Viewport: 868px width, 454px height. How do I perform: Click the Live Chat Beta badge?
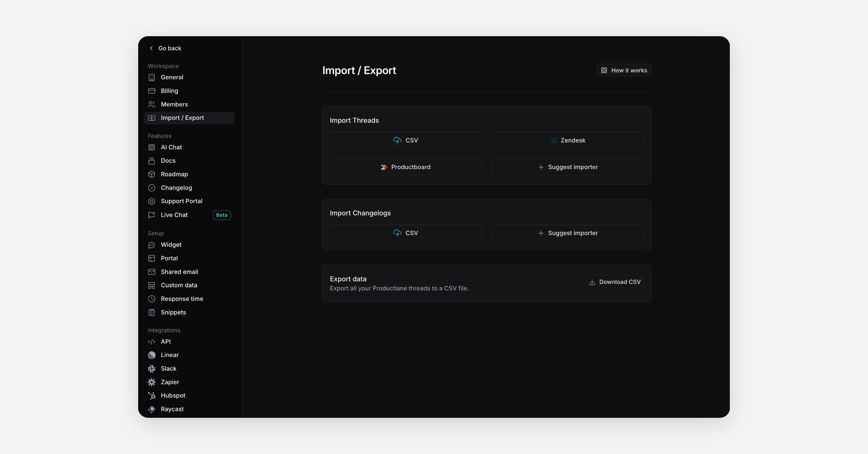(222, 215)
